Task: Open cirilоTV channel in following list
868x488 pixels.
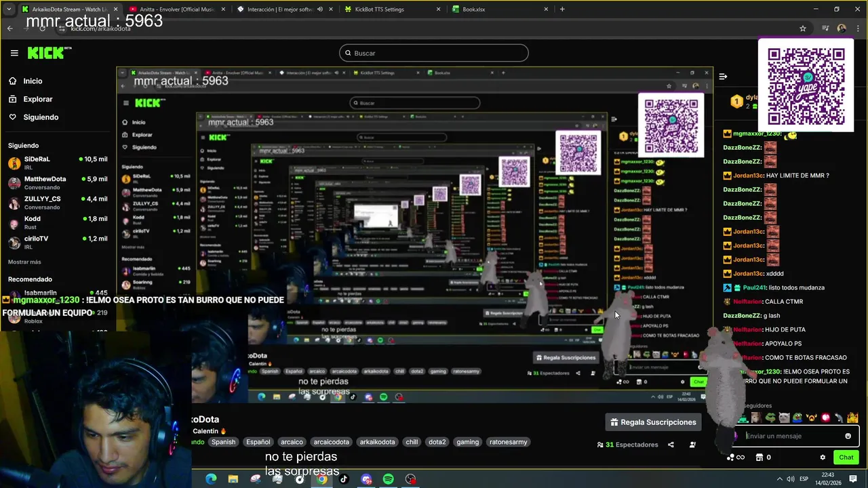Action: pyautogui.click(x=58, y=242)
